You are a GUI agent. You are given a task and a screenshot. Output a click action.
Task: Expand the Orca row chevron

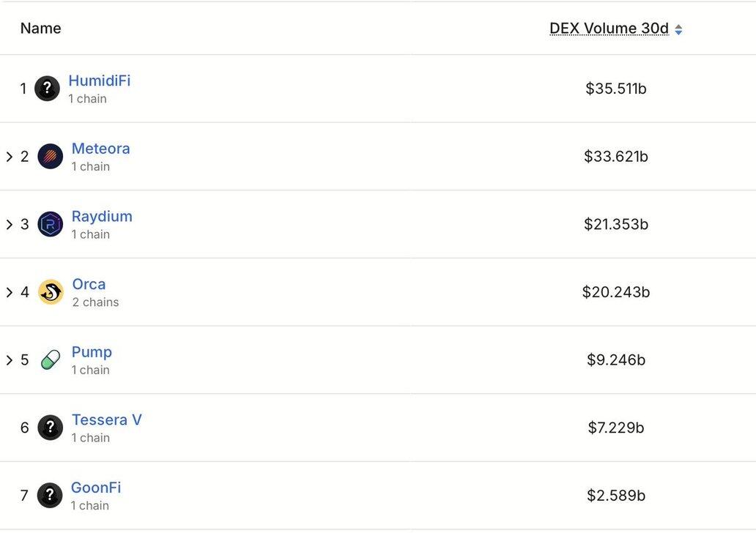pos(10,292)
